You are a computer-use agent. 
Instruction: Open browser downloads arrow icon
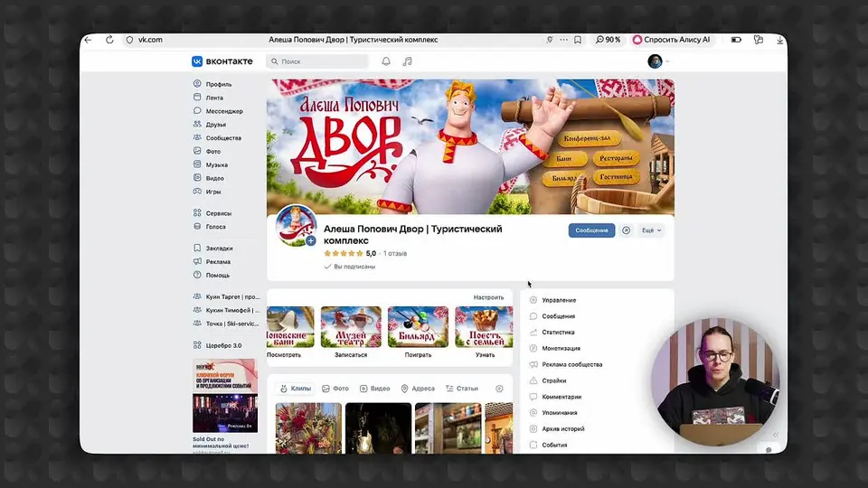click(779, 40)
